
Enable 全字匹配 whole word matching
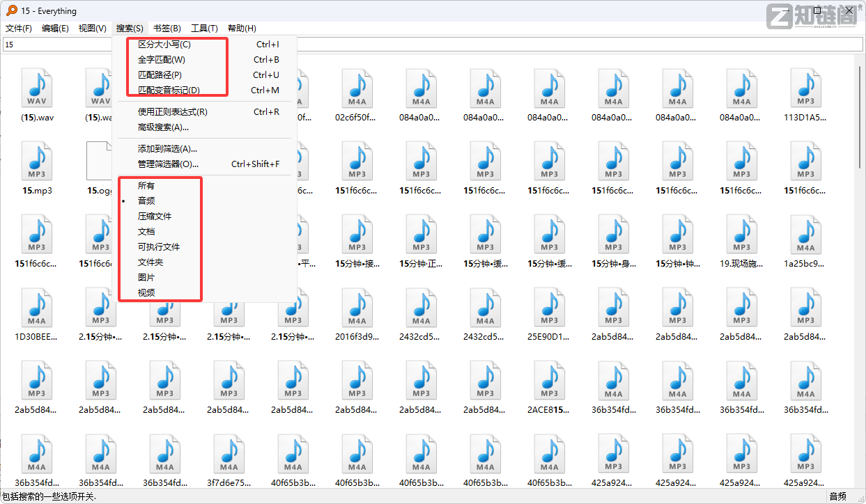[x=162, y=60]
